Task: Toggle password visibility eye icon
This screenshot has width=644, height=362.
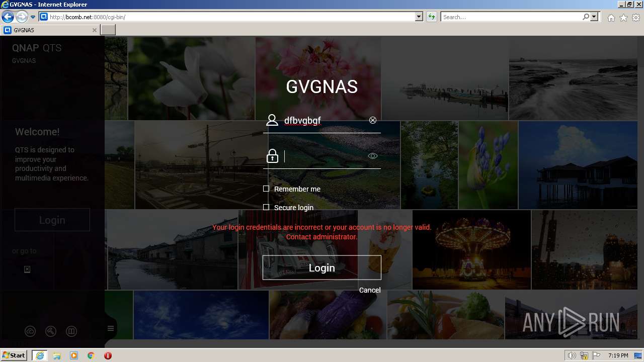Action: [x=373, y=156]
